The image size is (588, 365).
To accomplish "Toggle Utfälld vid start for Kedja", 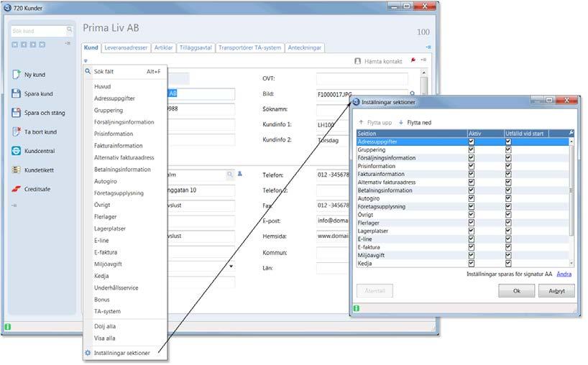I will tap(508, 264).
